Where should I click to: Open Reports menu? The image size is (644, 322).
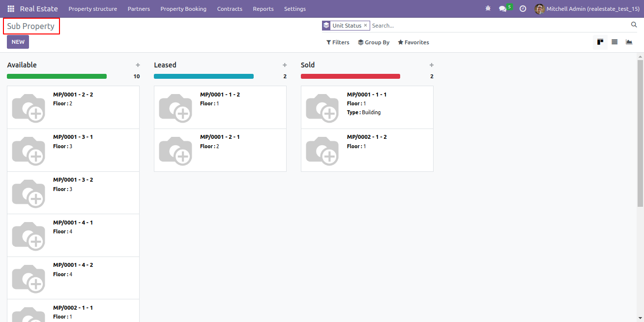[263, 9]
